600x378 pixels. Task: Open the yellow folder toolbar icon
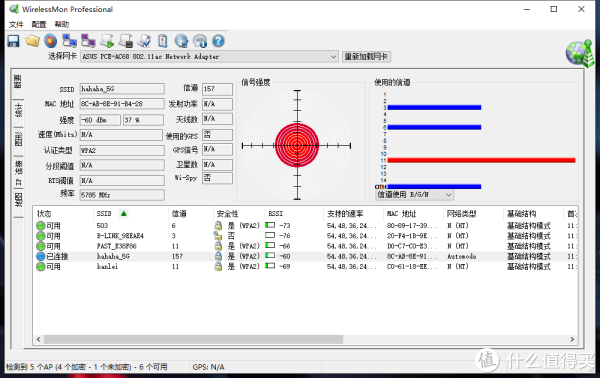[x=33, y=41]
